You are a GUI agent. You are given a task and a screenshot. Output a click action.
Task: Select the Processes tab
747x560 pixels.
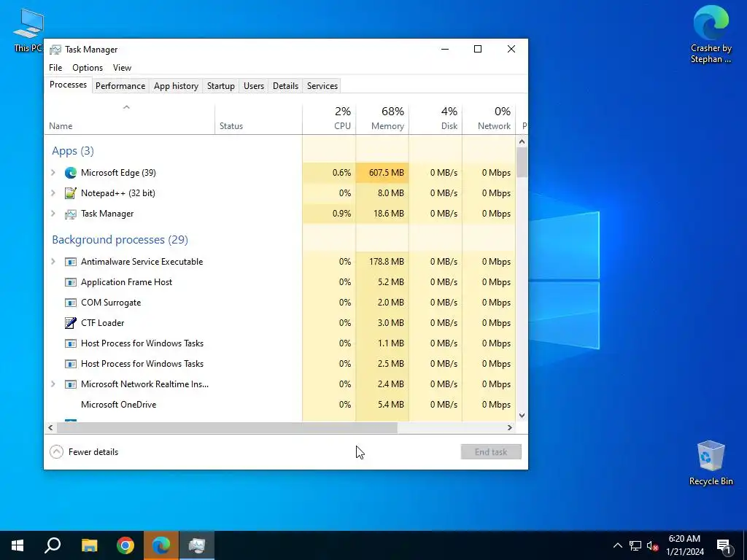(68, 85)
